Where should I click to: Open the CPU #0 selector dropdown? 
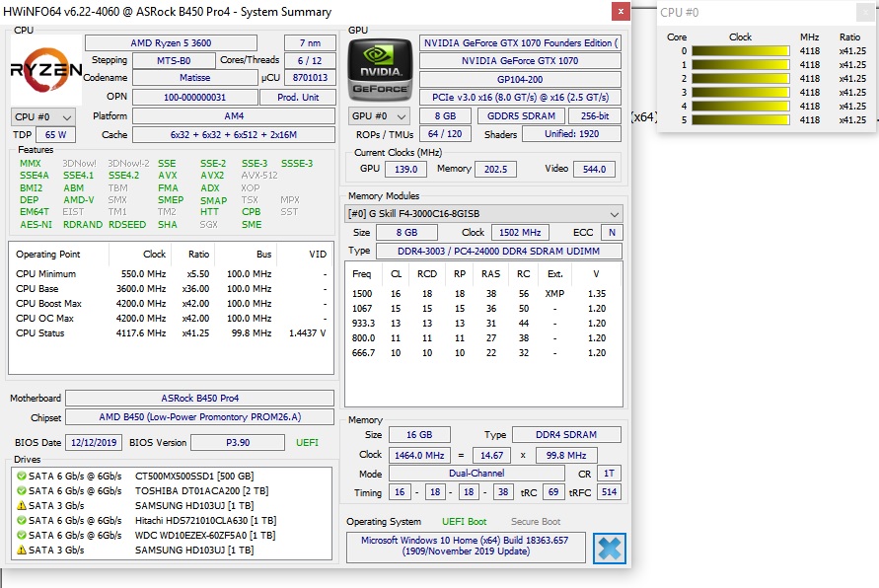[43, 117]
